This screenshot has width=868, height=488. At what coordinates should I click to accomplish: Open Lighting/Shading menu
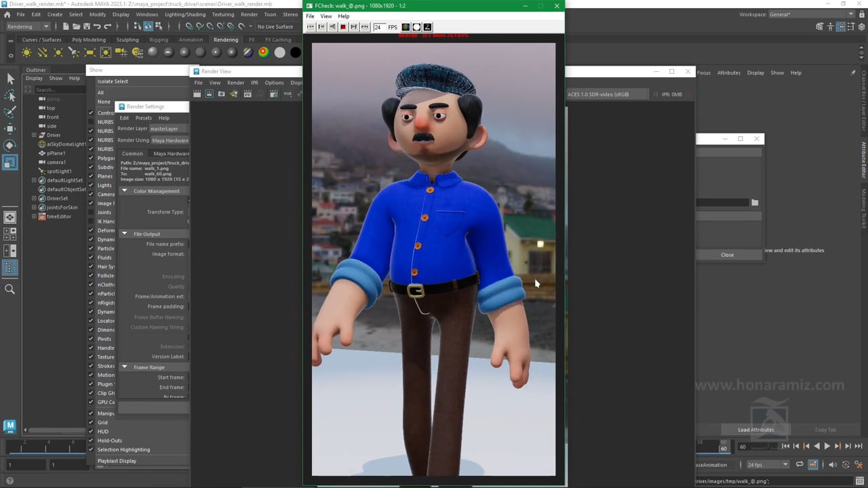[185, 14]
